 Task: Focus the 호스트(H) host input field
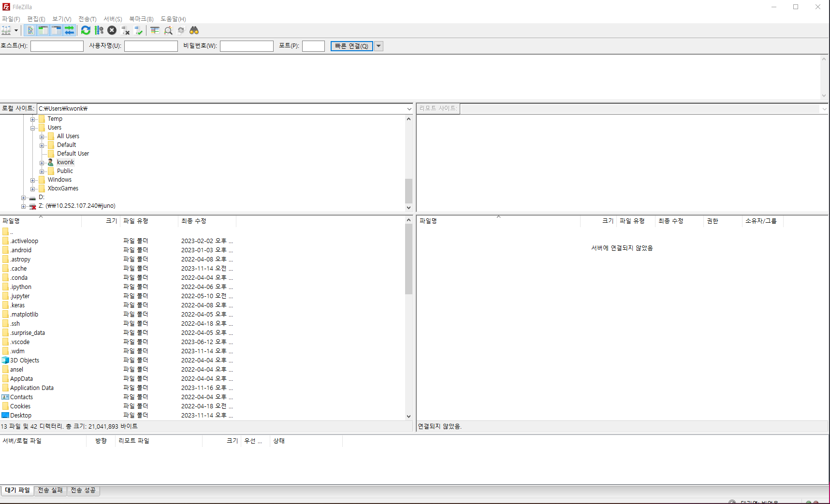pyautogui.click(x=57, y=46)
